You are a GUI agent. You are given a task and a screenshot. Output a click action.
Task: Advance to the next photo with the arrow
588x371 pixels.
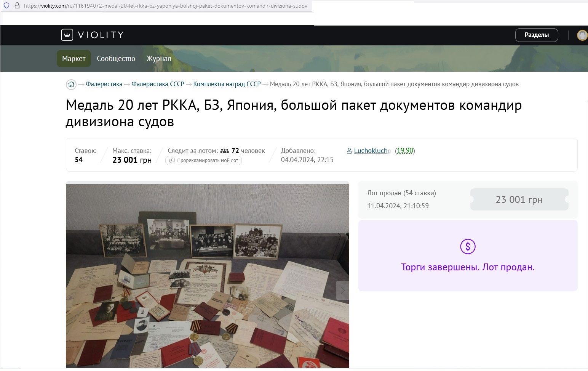(342, 291)
